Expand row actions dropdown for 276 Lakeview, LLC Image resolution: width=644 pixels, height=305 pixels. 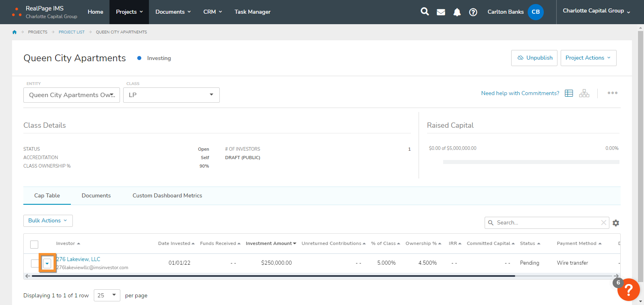(x=47, y=264)
